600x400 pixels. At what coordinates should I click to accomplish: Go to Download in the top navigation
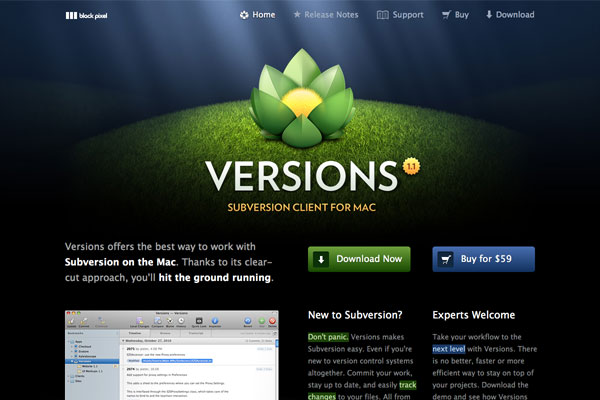point(510,15)
